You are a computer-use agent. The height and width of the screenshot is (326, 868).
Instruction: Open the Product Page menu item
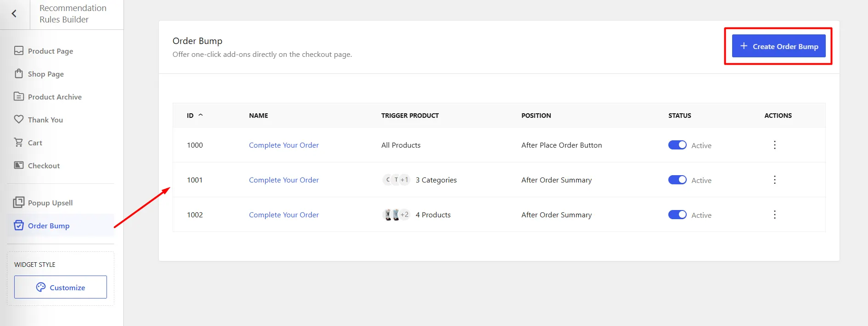[x=61, y=51]
